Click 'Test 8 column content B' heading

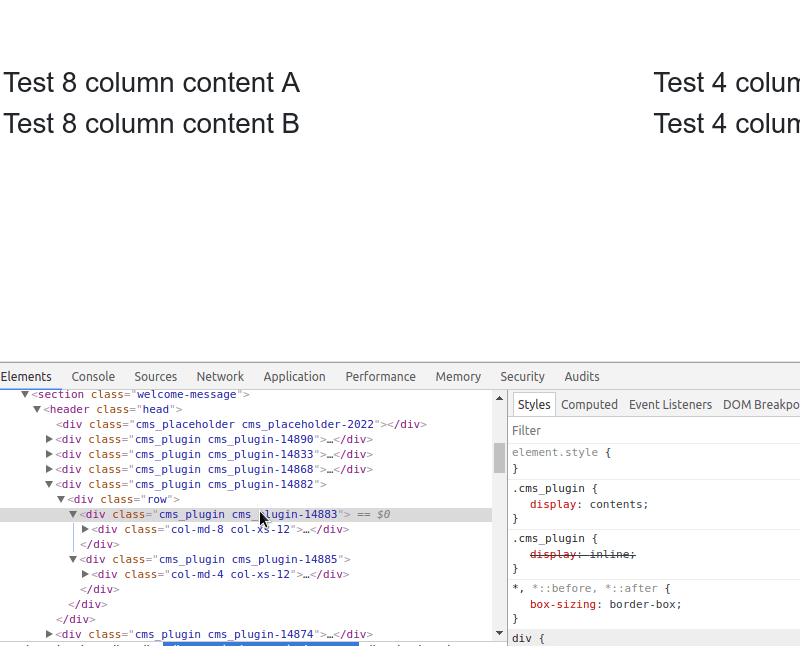(152, 123)
